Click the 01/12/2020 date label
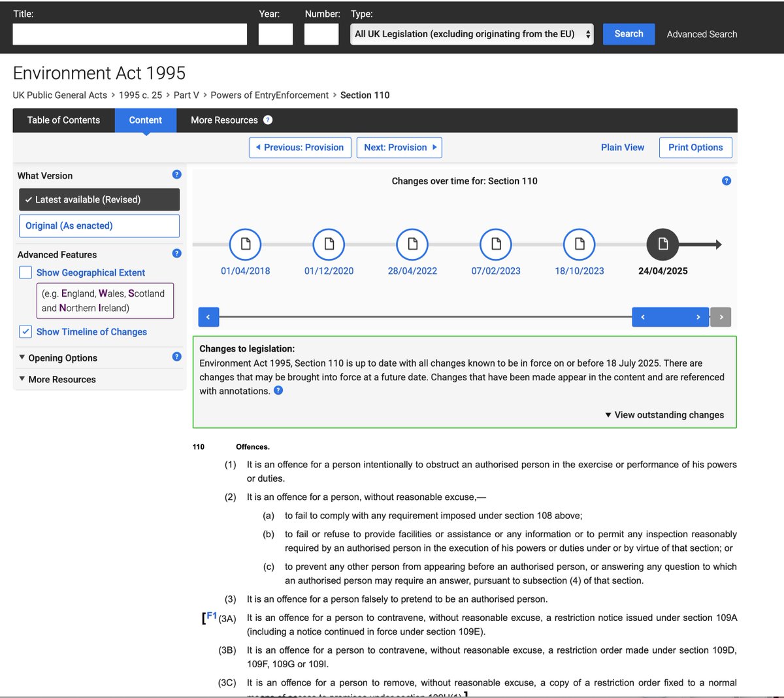 click(x=329, y=271)
